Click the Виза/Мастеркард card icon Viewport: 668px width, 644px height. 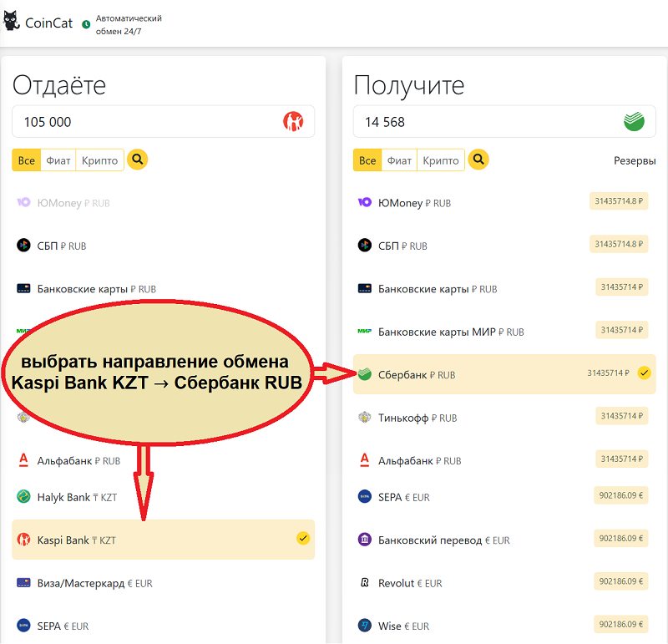click(x=23, y=583)
